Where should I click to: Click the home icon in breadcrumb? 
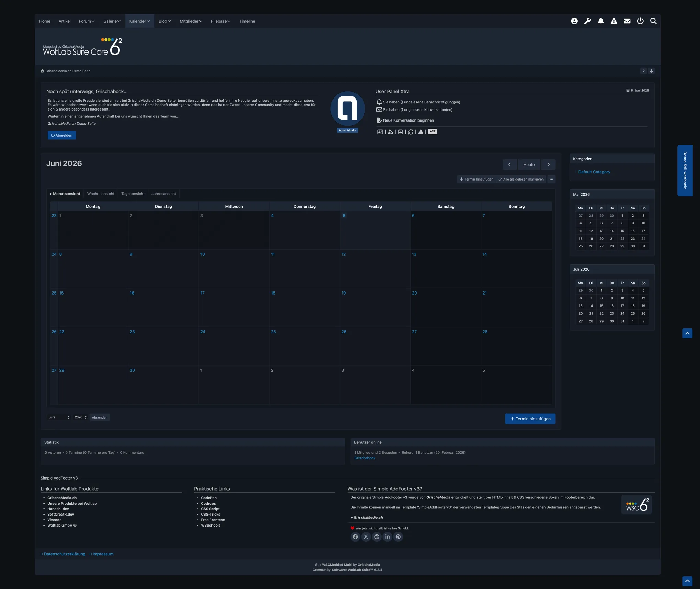point(42,71)
